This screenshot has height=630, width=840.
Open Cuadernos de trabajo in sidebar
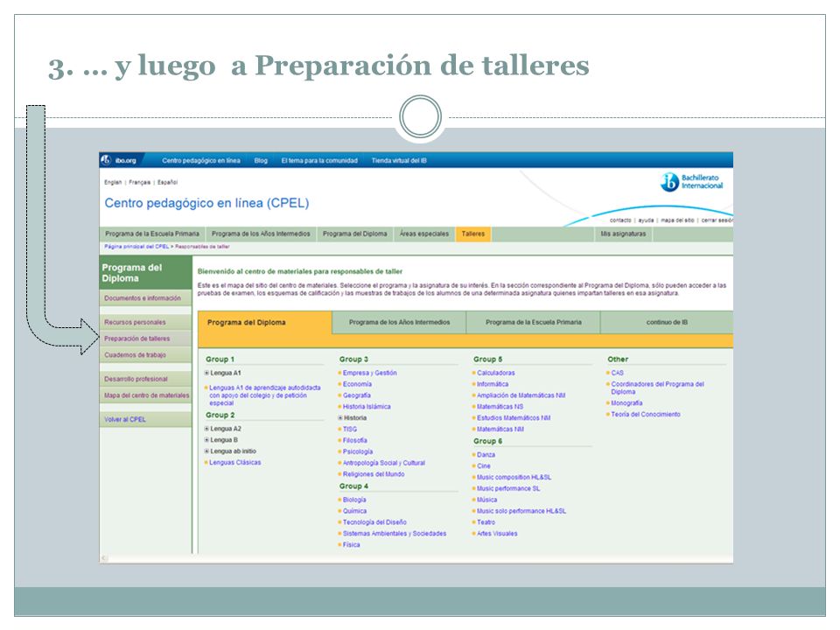tap(145, 354)
